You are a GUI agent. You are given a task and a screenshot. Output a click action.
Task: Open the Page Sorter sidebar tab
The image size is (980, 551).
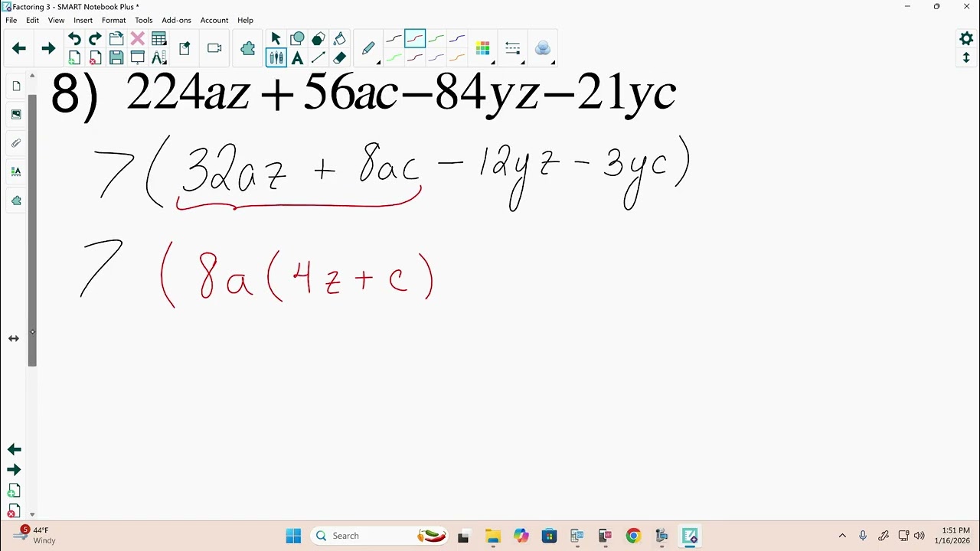point(16,86)
